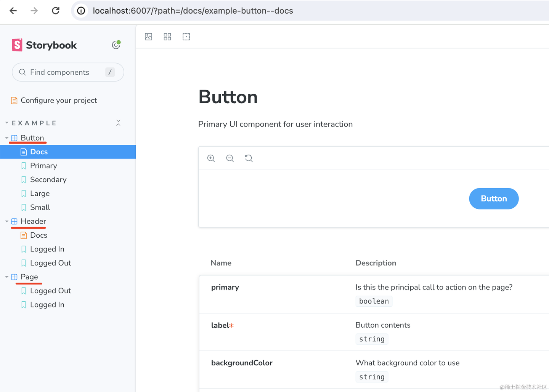Reset zoom with the circular arrow icon
Viewport: 549px width, 392px height.
pos(249,158)
